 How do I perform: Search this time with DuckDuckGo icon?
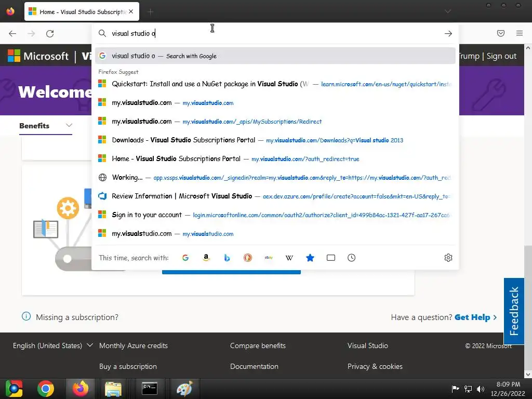point(248,258)
